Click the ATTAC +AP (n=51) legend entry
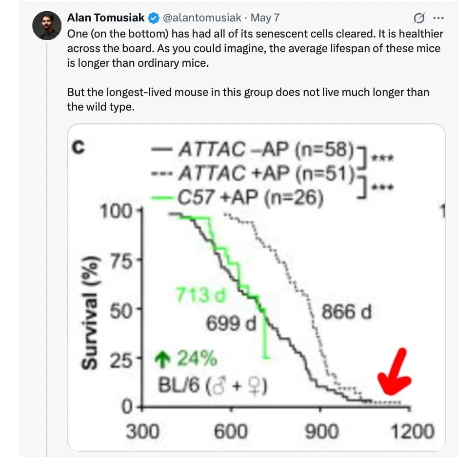Viewport: 476px width, 457px height. [x=253, y=173]
